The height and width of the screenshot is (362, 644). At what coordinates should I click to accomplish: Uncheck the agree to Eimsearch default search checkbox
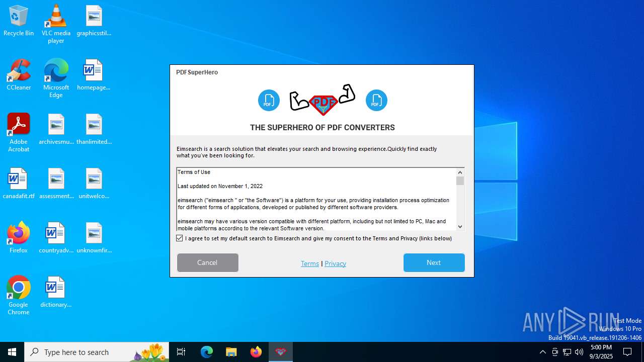(180, 238)
